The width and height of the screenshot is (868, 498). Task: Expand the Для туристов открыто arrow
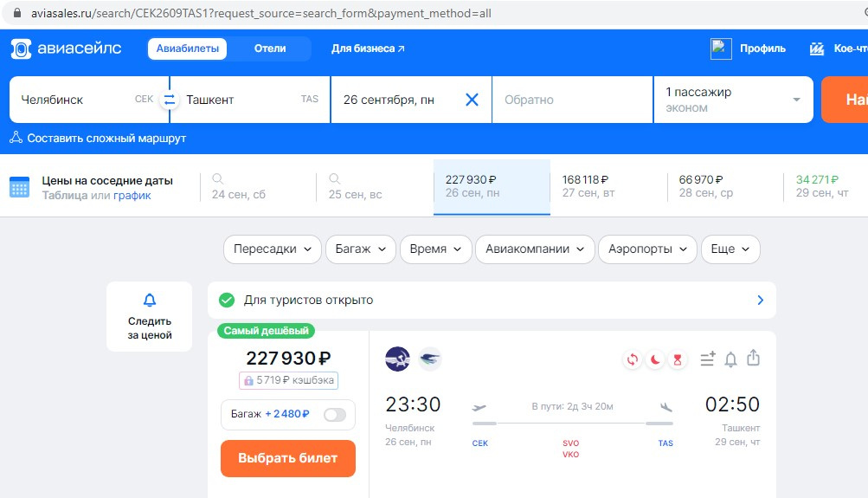[x=760, y=301]
